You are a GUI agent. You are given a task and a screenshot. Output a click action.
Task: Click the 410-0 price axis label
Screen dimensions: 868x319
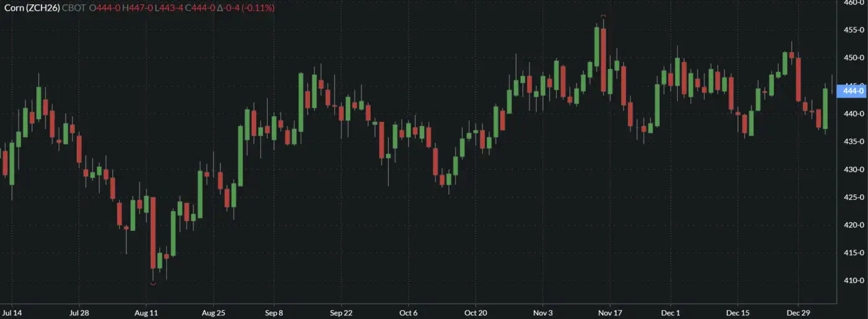coord(854,281)
